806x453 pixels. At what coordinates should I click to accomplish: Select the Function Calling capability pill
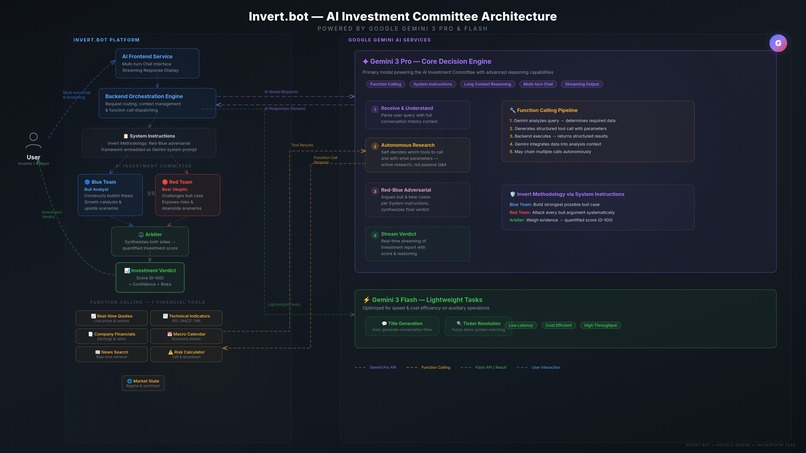tap(386, 84)
